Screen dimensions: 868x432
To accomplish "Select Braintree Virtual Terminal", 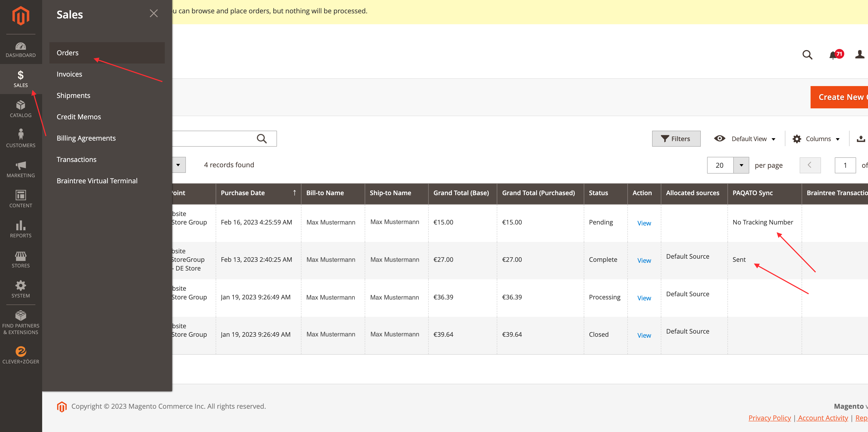I will coord(107,181).
